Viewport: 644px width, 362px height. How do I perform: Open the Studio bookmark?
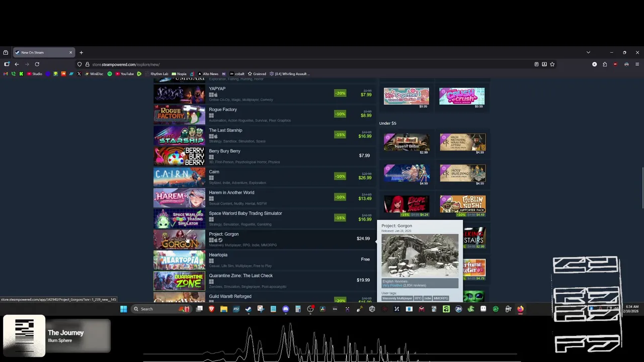point(35,74)
